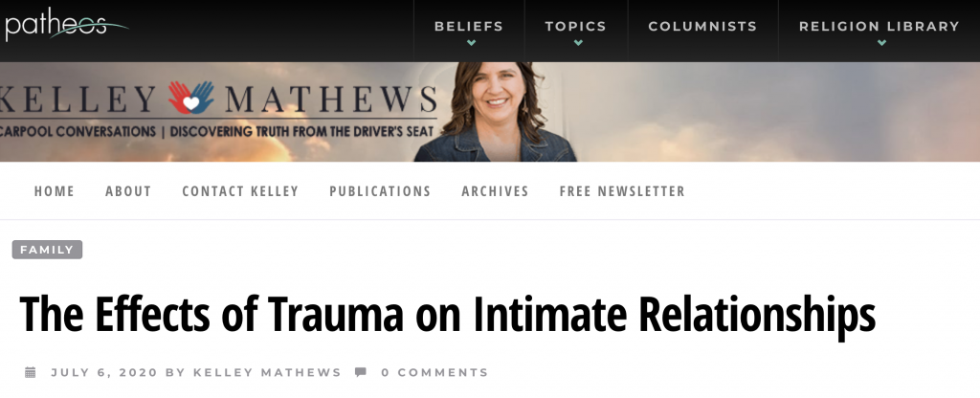Click the Family category tag
The height and width of the screenshot is (398, 980).
[47, 250]
